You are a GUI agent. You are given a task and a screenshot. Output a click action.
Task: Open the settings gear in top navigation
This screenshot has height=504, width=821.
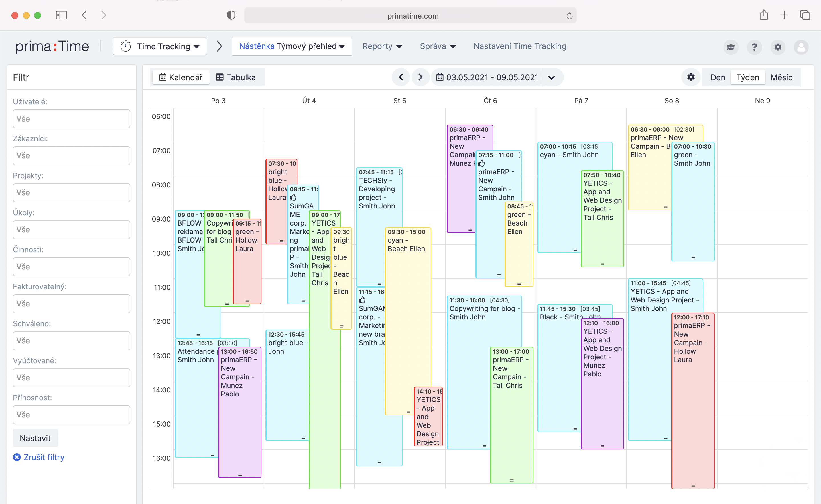[x=778, y=47]
